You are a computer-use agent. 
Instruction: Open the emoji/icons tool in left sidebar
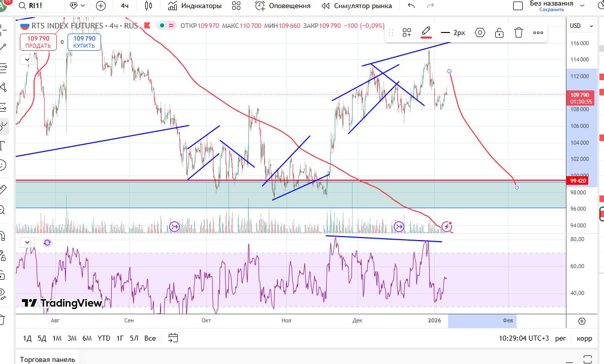(3, 166)
